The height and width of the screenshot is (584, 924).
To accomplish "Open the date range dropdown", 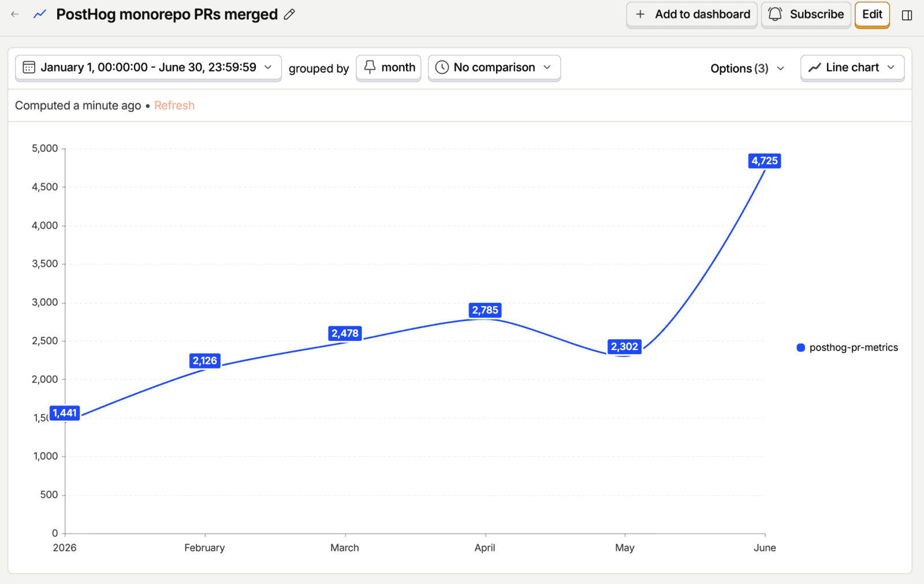I will [148, 68].
